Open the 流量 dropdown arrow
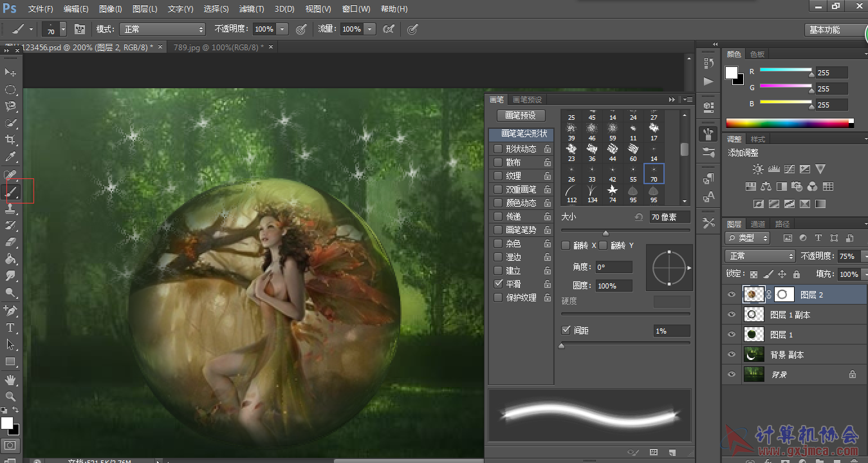Viewport: 868px width, 463px height. pos(370,29)
